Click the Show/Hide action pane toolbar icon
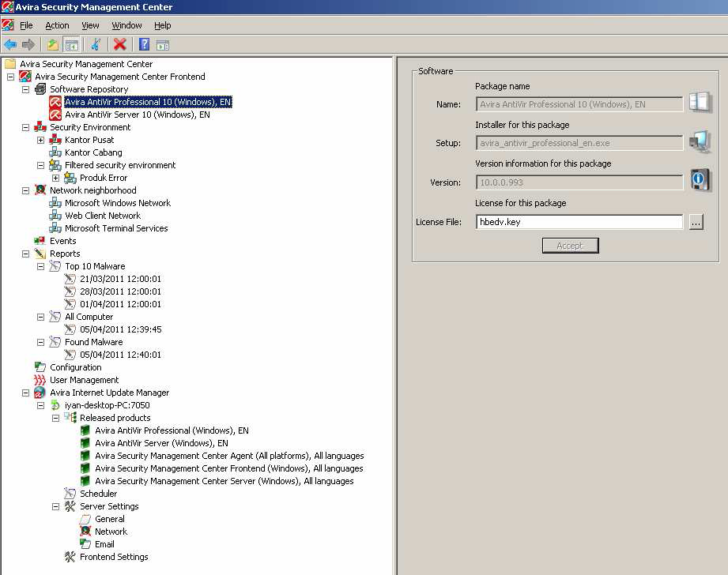 coord(163,45)
